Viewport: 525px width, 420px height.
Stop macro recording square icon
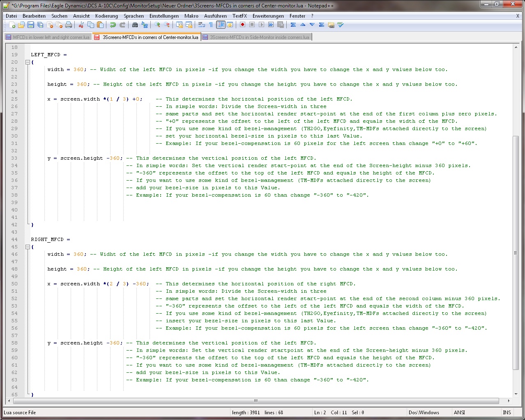coord(252,25)
